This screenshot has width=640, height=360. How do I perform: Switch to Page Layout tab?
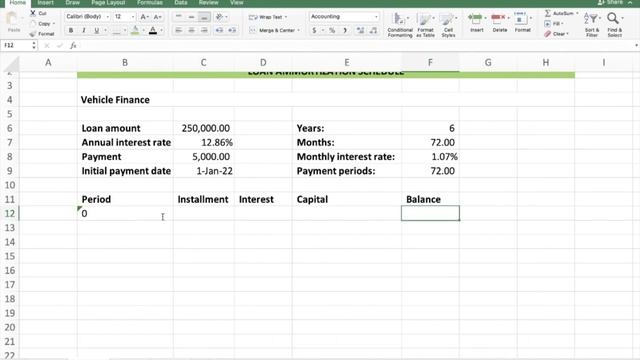[x=108, y=2]
